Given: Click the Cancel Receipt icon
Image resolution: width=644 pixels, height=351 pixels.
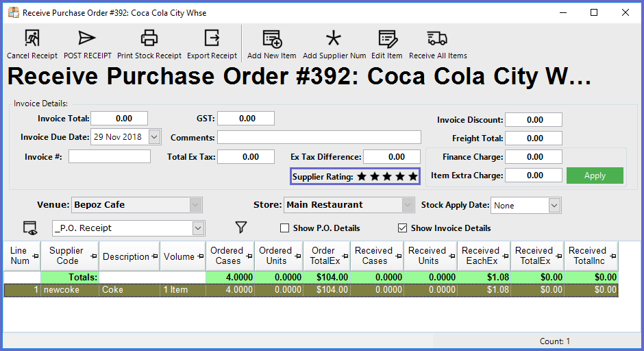Looking at the screenshot, I should (x=32, y=38).
